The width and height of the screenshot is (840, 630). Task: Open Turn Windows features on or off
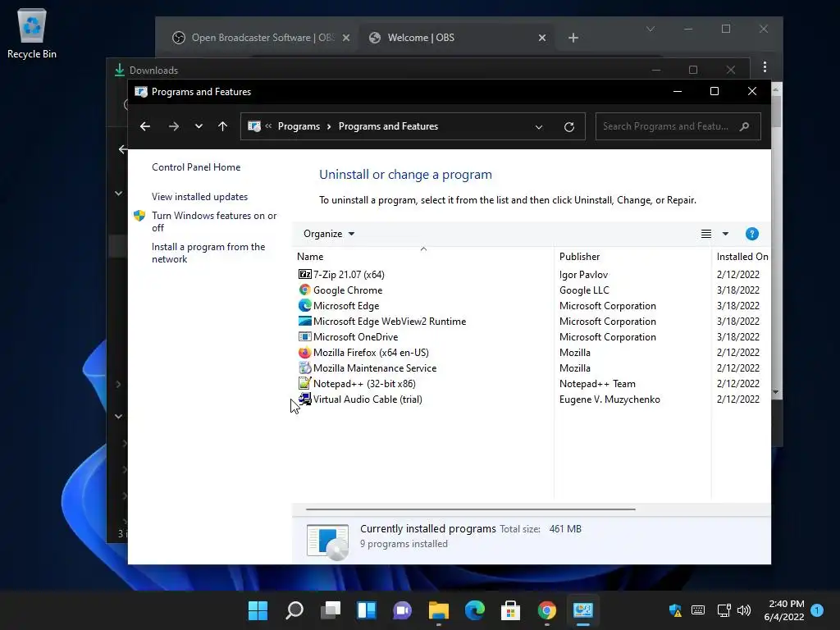214,221
